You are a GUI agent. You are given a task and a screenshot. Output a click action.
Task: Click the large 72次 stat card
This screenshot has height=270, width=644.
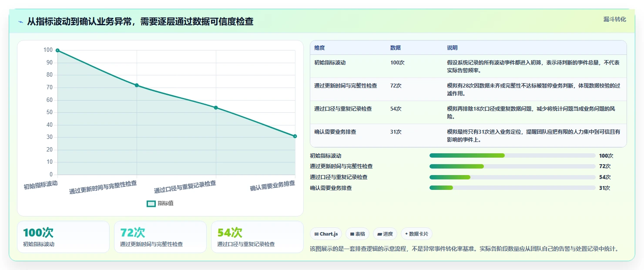(160, 237)
